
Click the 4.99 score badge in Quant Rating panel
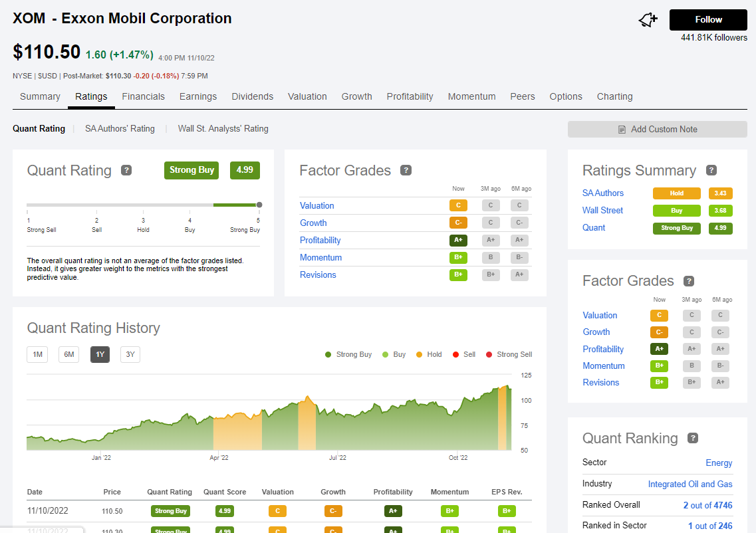[x=245, y=170]
